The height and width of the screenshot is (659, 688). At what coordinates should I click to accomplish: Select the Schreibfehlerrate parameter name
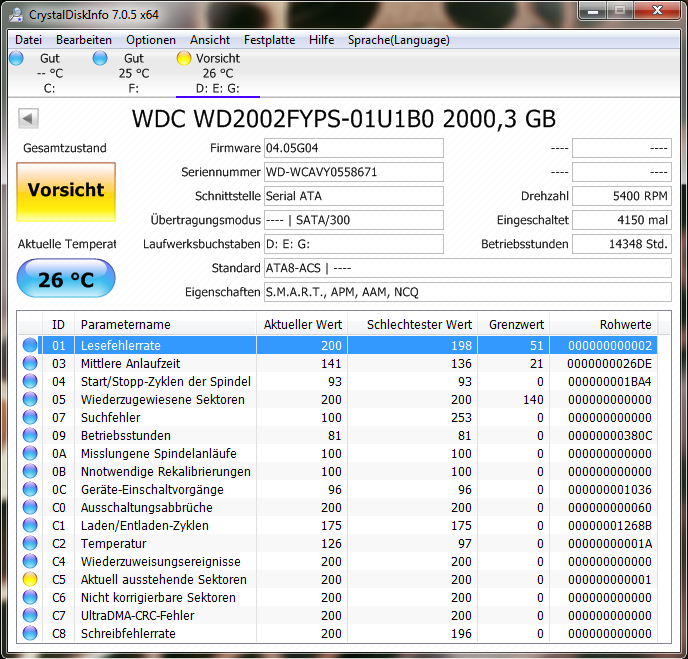128,634
